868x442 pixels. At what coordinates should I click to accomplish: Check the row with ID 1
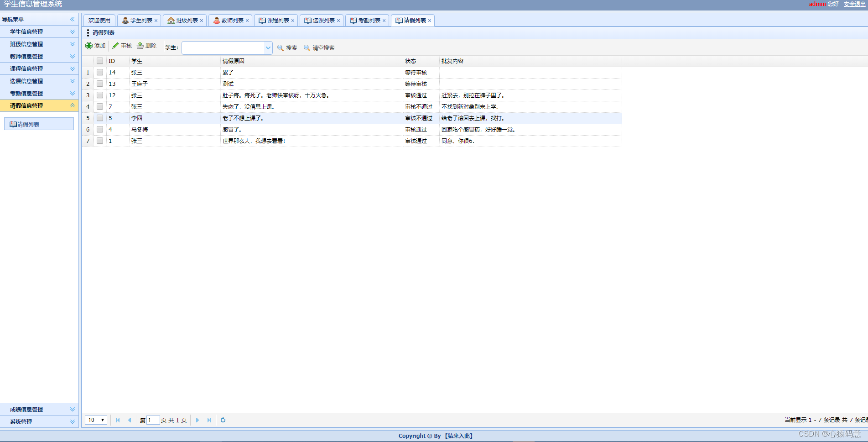[x=100, y=141]
